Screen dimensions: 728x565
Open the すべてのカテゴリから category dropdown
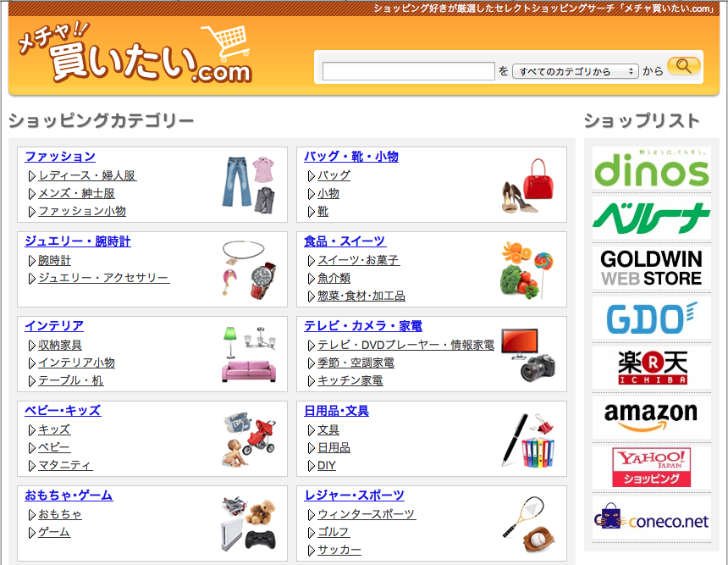click(575, 71)
